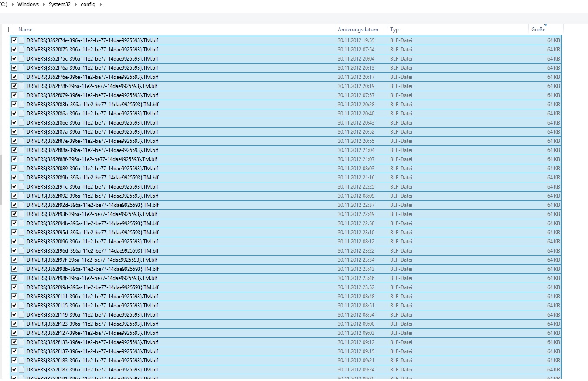Click file icon of DRIVERS{3352f88a-396a…}.TM.blf
Image resolution: width=588 pixels, height=381 pixels.
tap(22, 150)
